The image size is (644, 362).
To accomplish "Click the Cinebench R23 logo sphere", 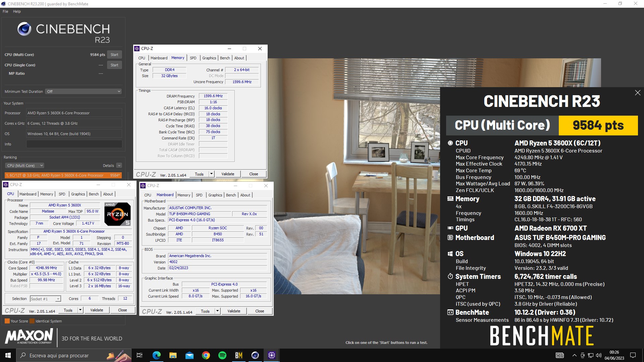I will pos(24,29).
